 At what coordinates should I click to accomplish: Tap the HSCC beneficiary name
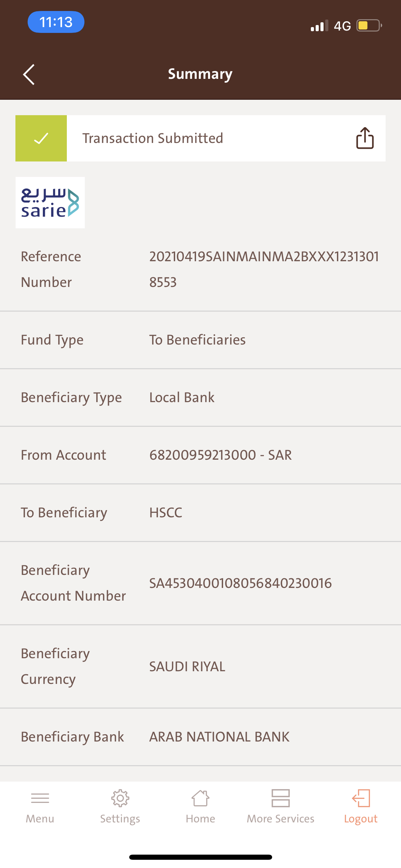point(166,513)
